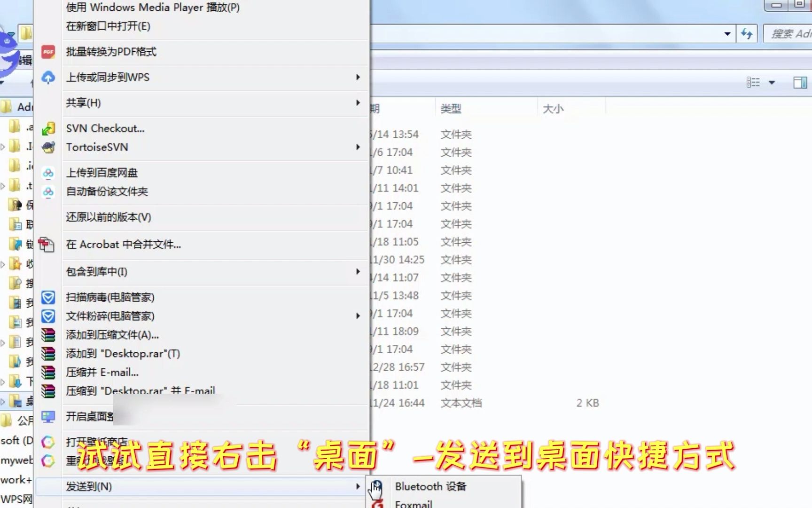Viewport: 812px width, 508px height.
Task: Click the Foxmail icon in send-to submenu
Action: 377,503
